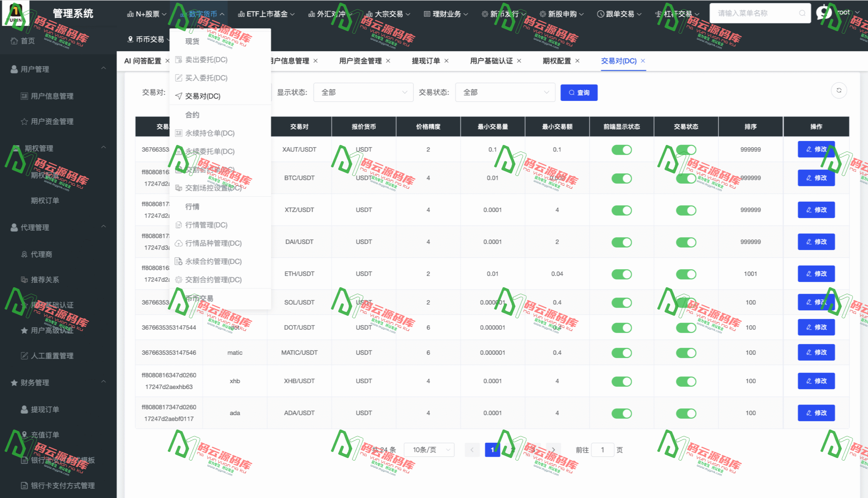Click the paper-plane icon beside 交易对(DC)

coord(179,96)
